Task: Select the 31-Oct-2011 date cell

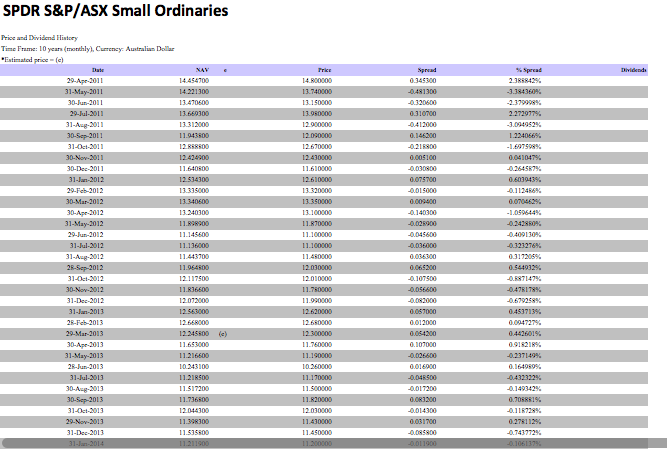Action: click(x=85, y=147)
